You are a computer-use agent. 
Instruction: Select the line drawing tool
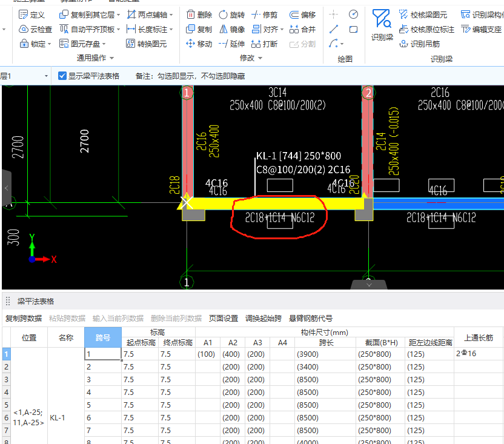[x=334, y=29]
